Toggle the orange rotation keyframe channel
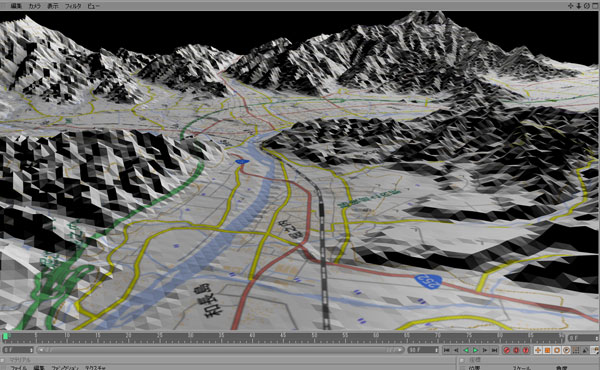Viewport: 600px width, 370px height. coord(557,350)
